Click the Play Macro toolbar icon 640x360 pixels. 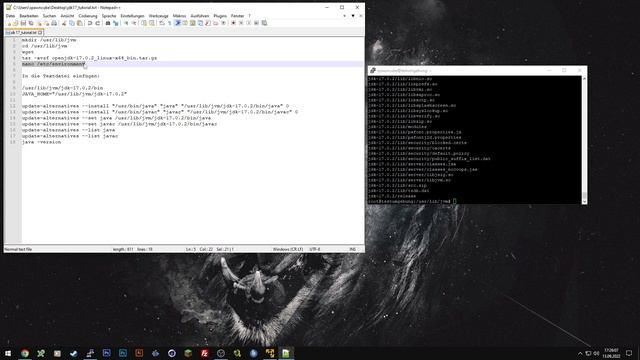[x=249, y=23]
